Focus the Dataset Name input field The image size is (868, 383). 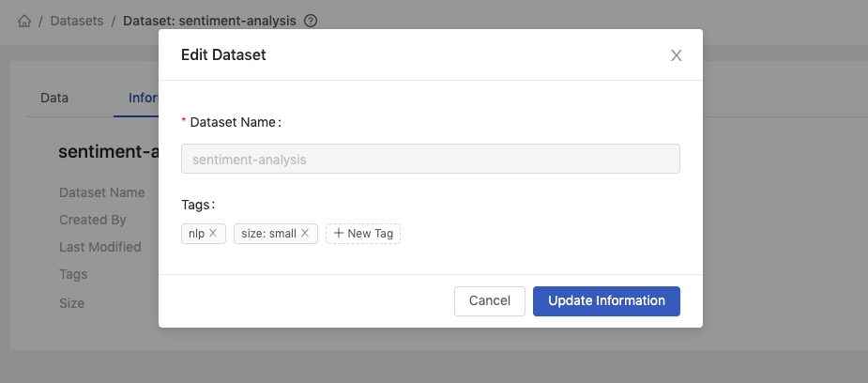(x=430, y=159)
